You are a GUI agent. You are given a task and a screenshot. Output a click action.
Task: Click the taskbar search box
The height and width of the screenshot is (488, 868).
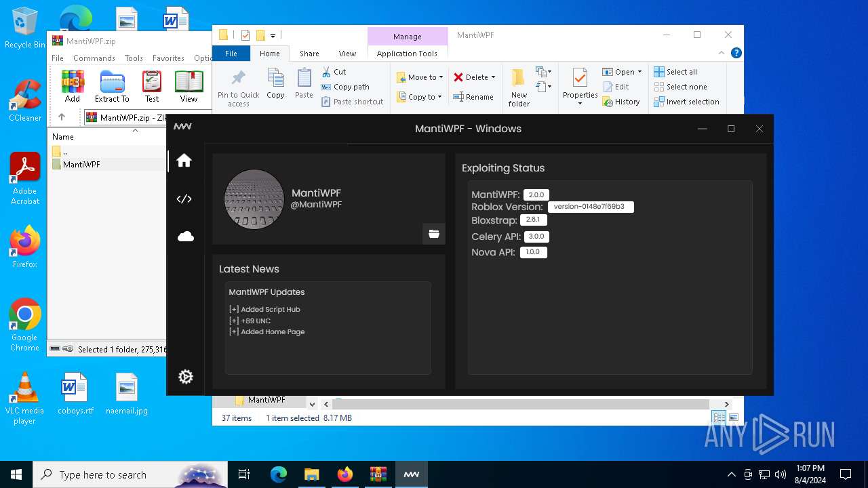[x=130, y=474]
